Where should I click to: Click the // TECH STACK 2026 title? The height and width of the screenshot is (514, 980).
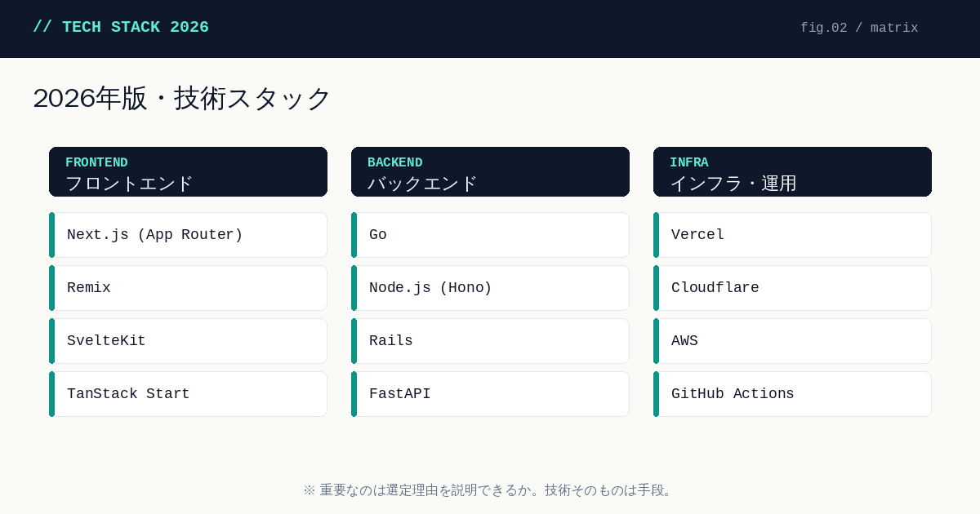coord(121,27)
